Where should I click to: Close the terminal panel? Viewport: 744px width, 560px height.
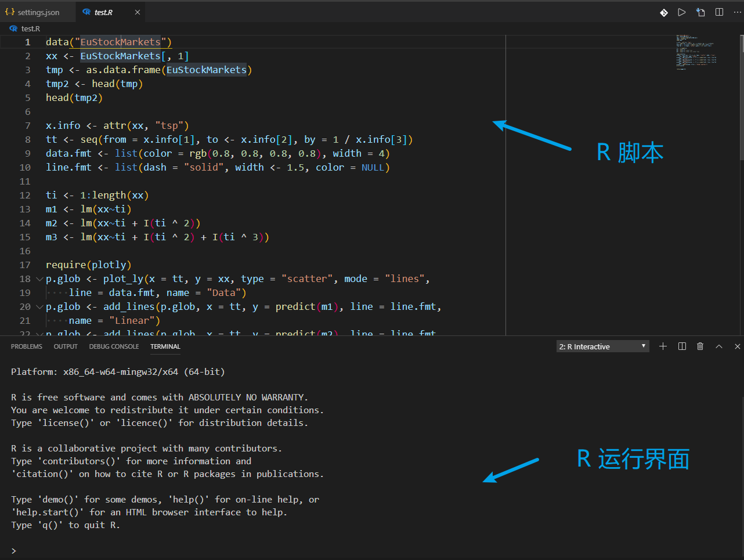(738, 346)
